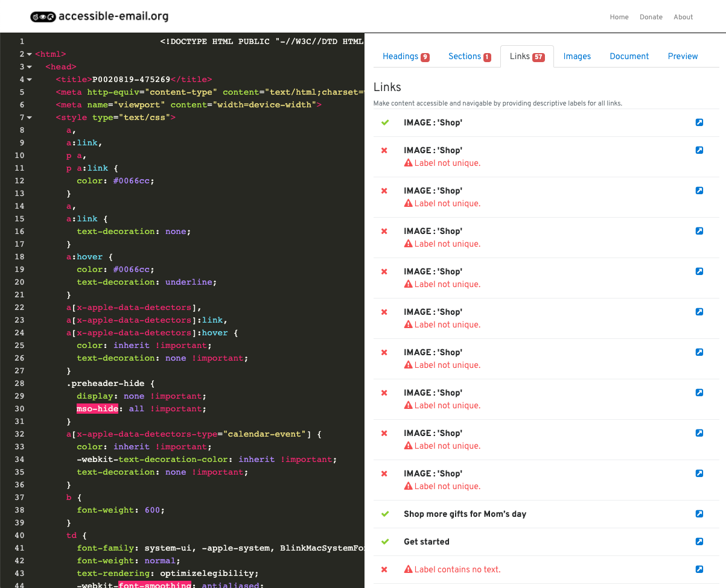Click the red X beside 'Label contains no text'

(x=384, y=569)
